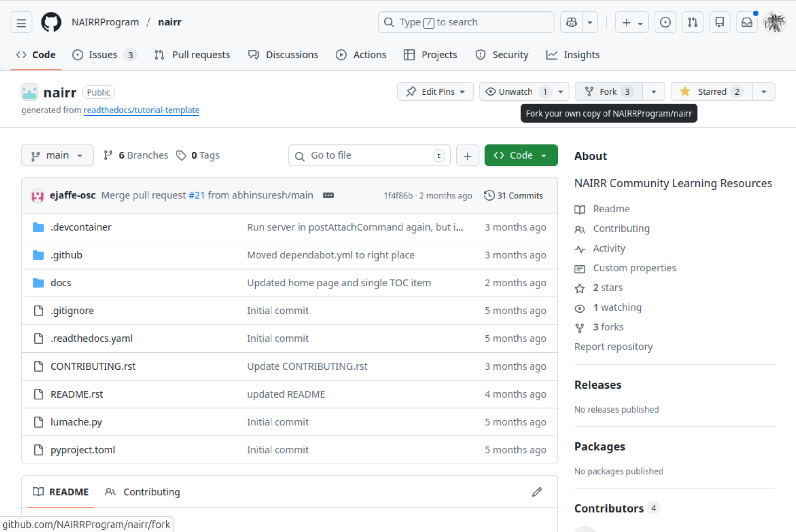This screenshot has width=796, height=532.
Task: Expand the star lists dropdown arrow
Action: 764,92
